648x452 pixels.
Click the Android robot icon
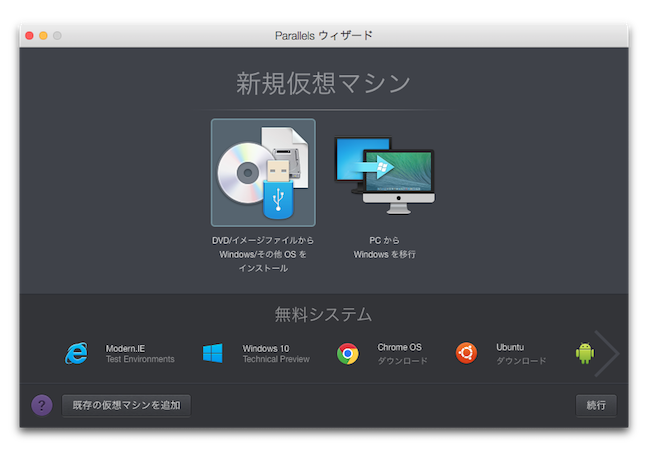(585, 353)
